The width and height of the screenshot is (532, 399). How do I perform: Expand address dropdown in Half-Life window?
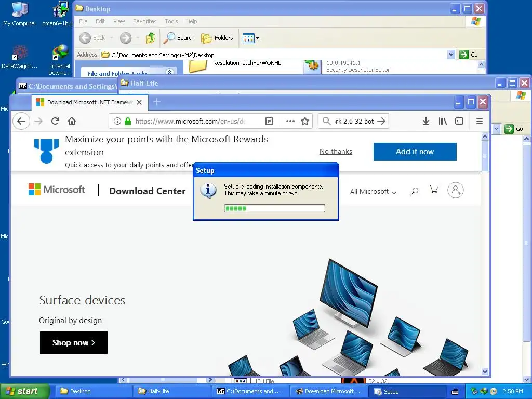click(496, 129)
